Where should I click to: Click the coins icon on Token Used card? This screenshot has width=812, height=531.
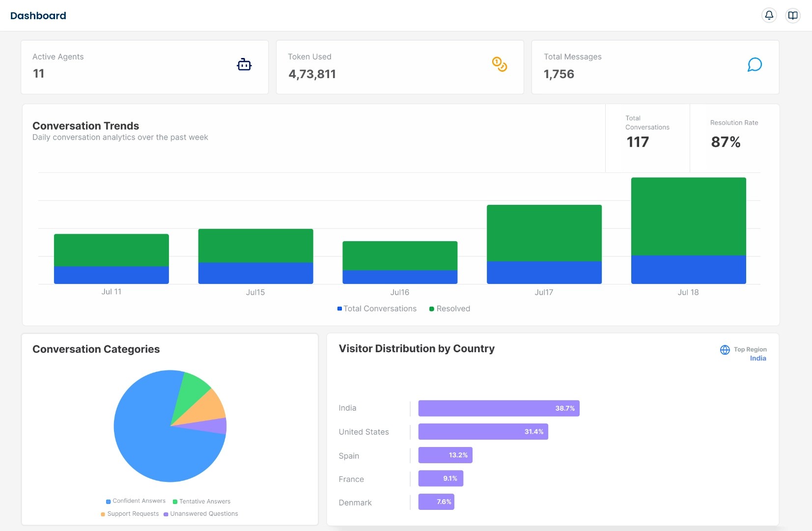click(x=499, y=64)
